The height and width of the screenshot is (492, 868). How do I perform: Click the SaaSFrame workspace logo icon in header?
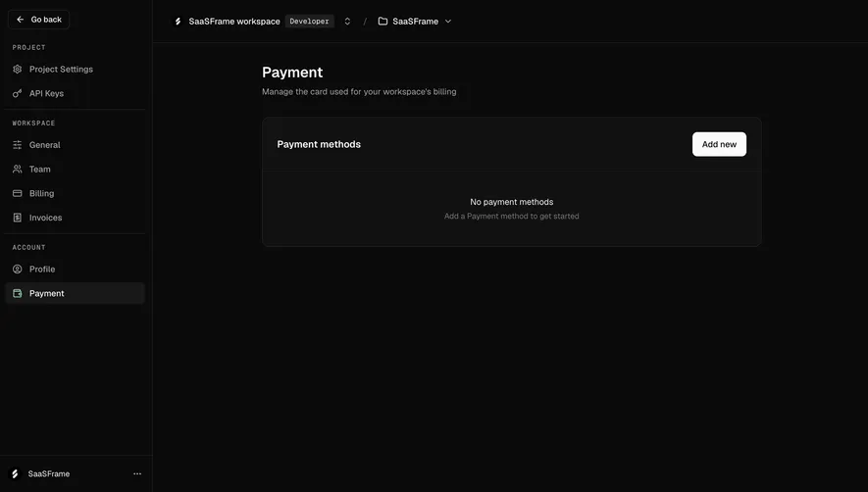pyautogui.click(x=178, y=22)
